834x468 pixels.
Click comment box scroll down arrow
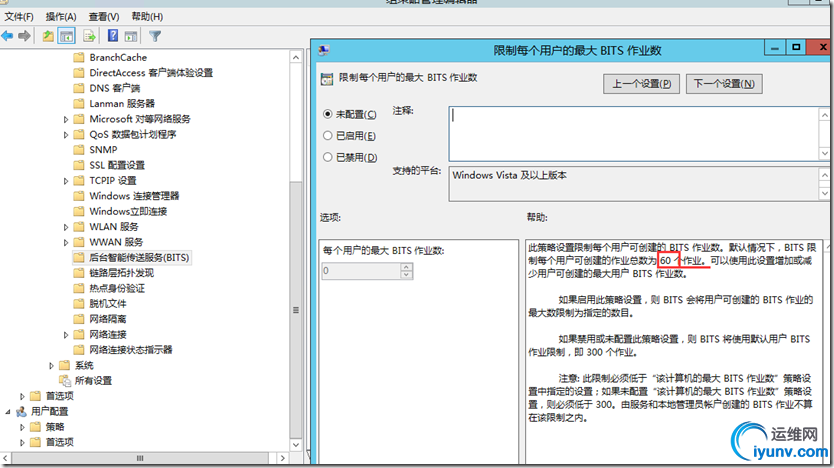pos(824,153)
